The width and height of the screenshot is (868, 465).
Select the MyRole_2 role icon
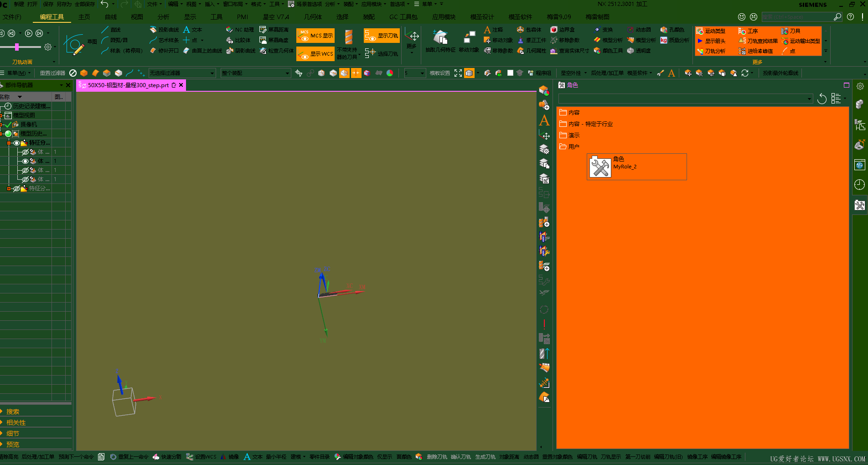coord(600,167)
